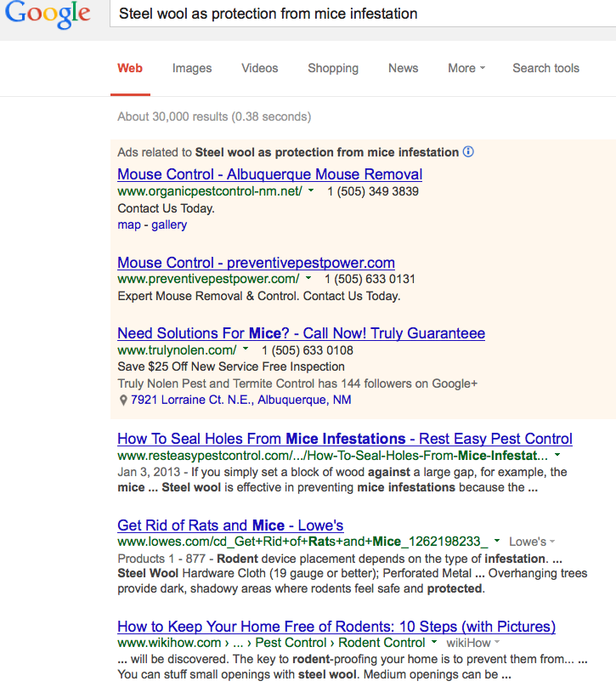This screenshot has width=616, height=687.
Task: Expand arrow next to organicpestcontrol-nm.net URL
Action: (311, 190)
